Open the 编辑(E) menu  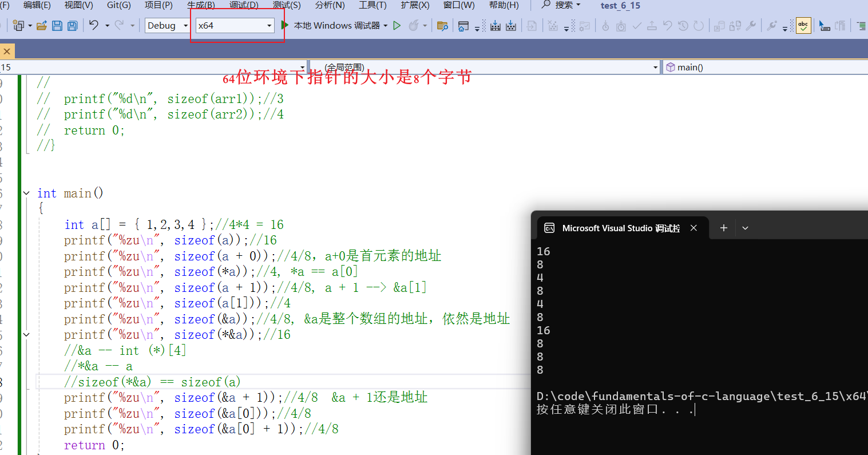(37, 5)
